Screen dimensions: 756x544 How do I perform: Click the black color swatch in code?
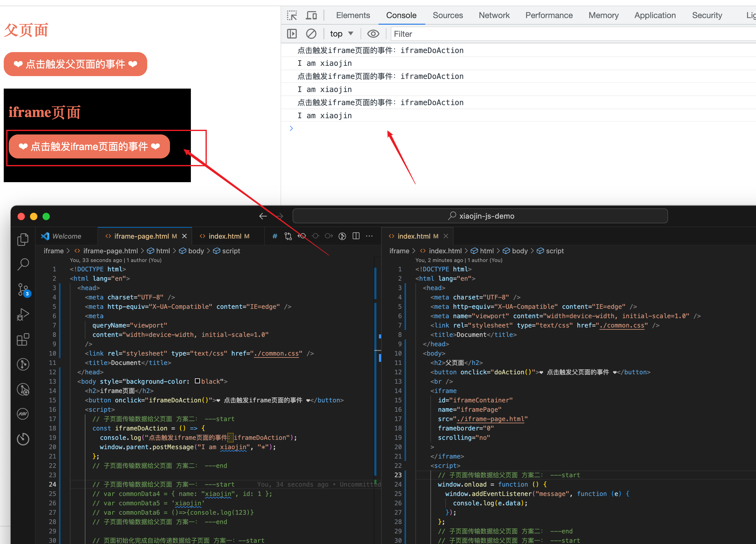click(197, 381)
